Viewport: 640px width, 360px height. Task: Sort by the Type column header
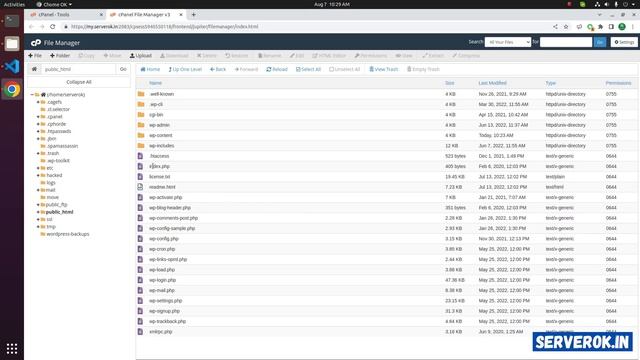tap(551, 83)
